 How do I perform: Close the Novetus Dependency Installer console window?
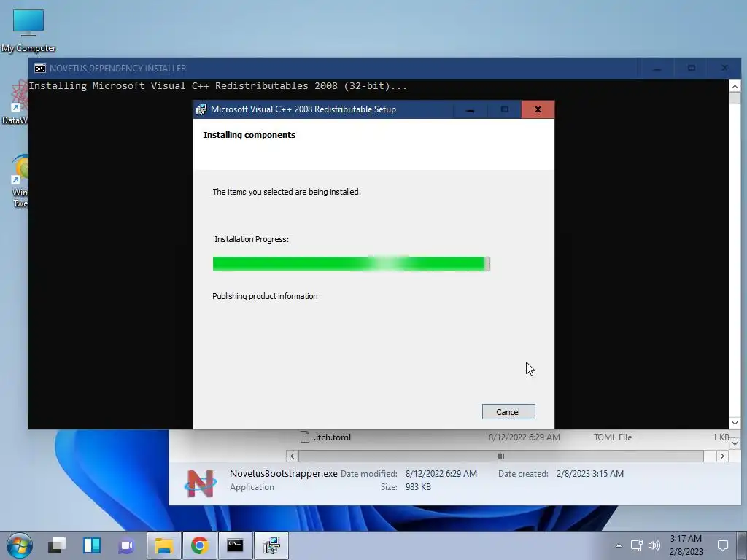click(724, 68)
